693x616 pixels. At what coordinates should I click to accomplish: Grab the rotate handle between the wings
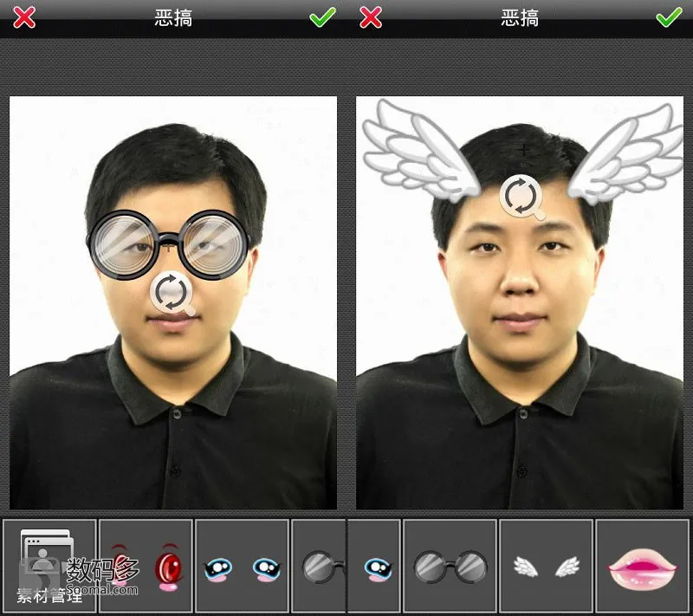(521, 196)
